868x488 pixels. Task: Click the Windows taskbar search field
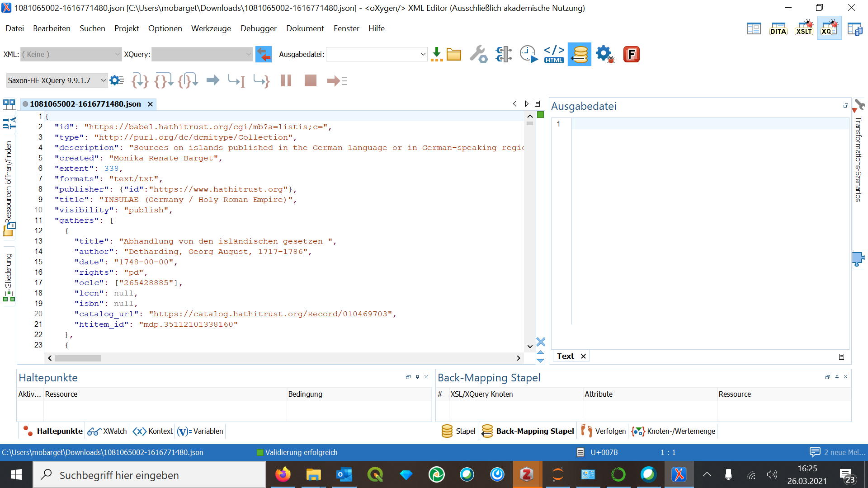coord(149,475)
